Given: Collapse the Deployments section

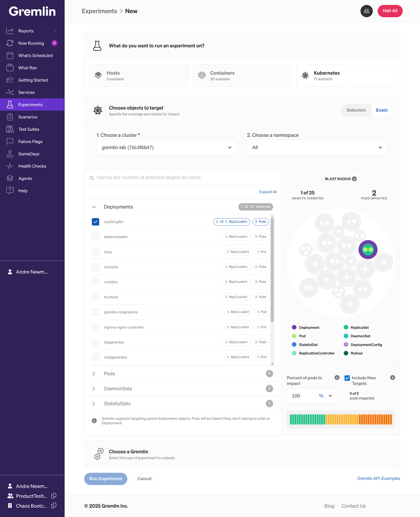Looking at the screenshot, I should (x=94, y=207).
